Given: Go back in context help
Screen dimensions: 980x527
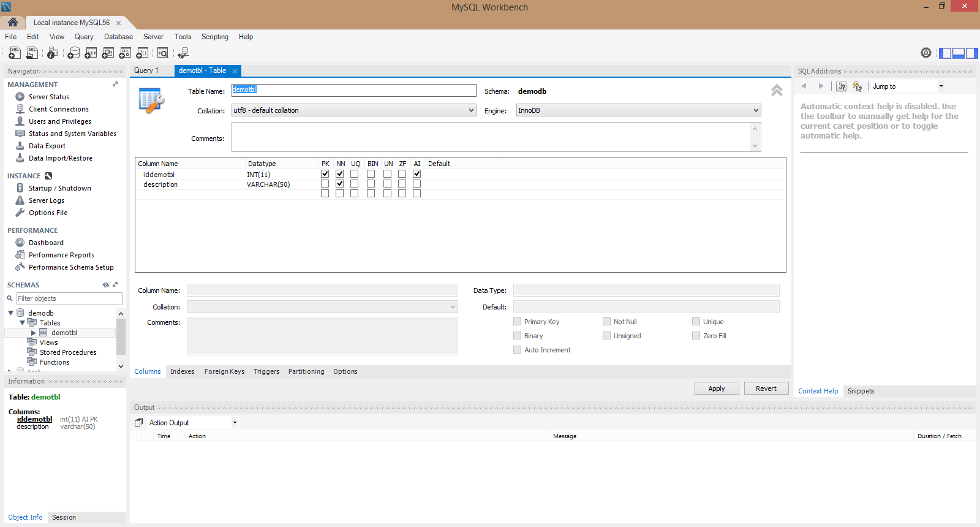Looking at the screenshot, I should [804, 86].
